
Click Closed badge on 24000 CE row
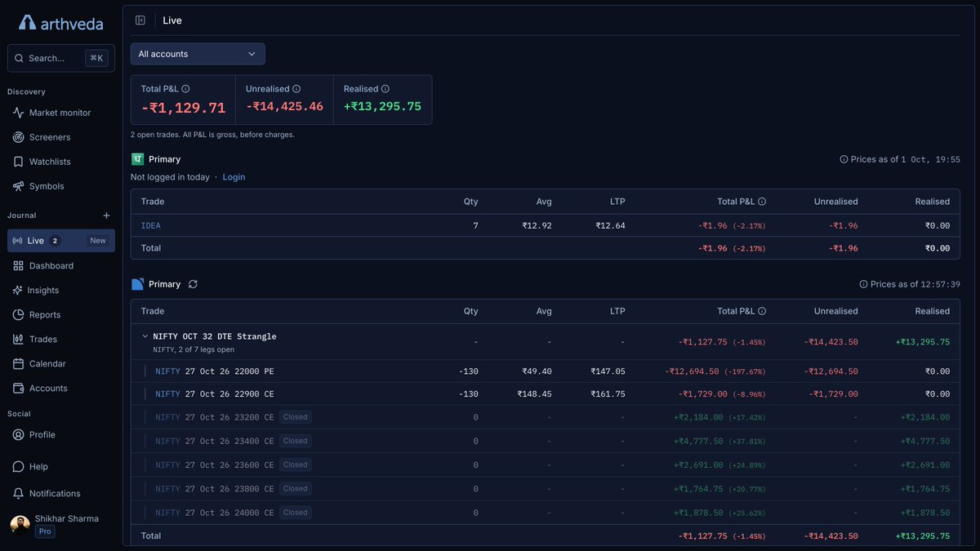coord(296,513)
